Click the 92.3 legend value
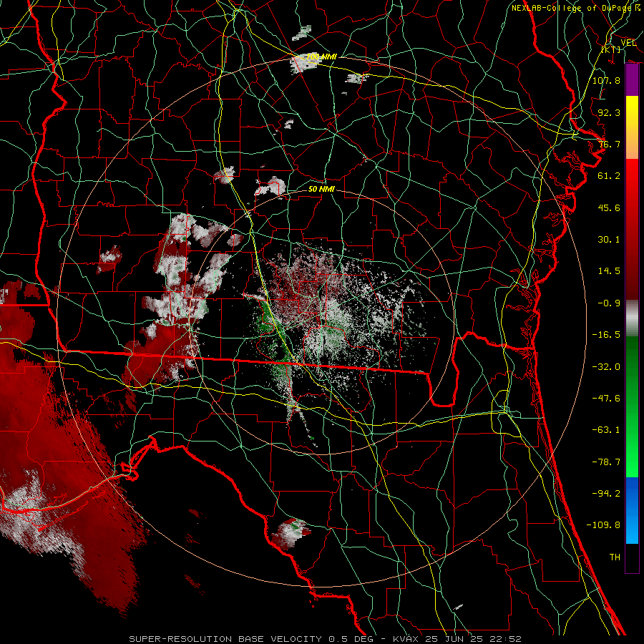This screenshot has height=644, width=644. coord(609,112)
